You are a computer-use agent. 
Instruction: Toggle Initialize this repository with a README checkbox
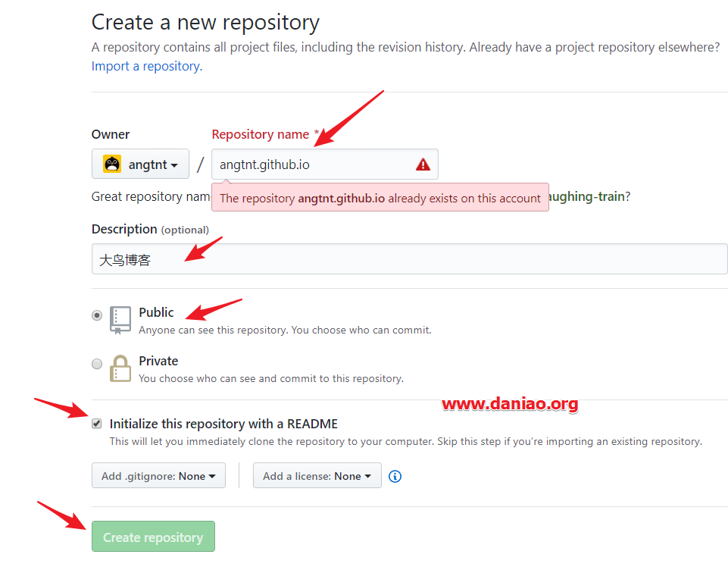(96, 424)
